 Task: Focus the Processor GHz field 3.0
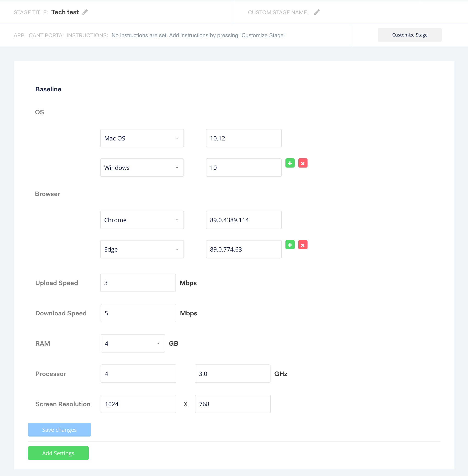point(233,374)
